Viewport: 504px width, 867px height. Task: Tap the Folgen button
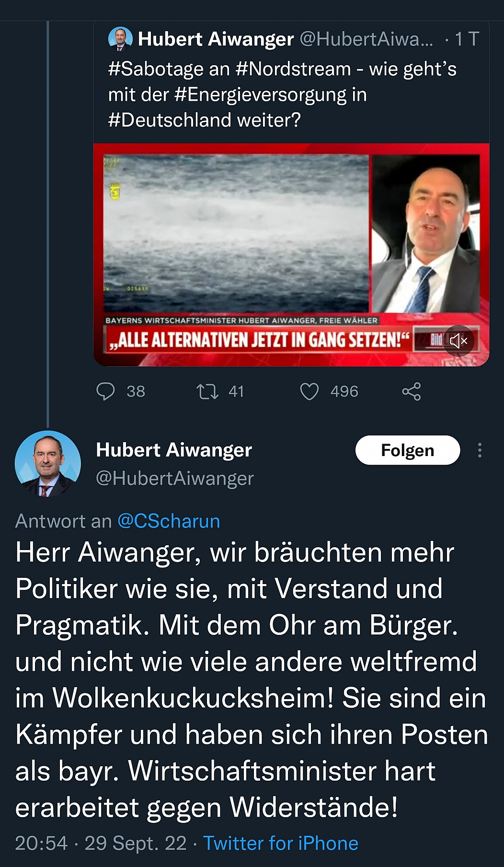[408, 450]
